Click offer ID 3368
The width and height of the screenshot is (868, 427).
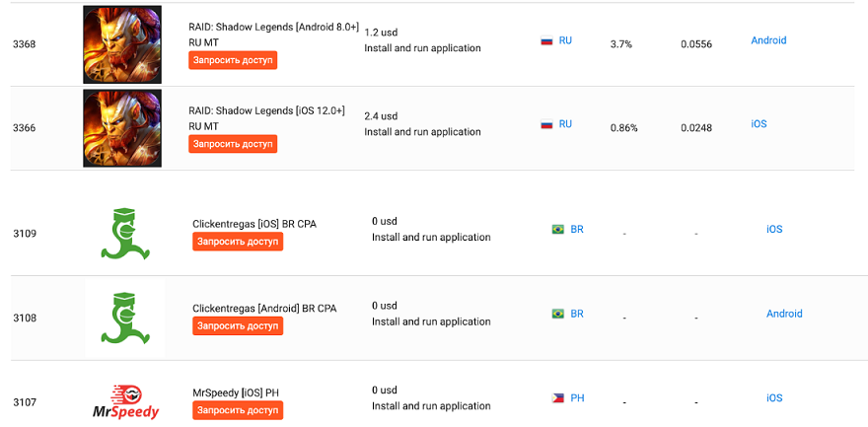click(x=25, y=44)
